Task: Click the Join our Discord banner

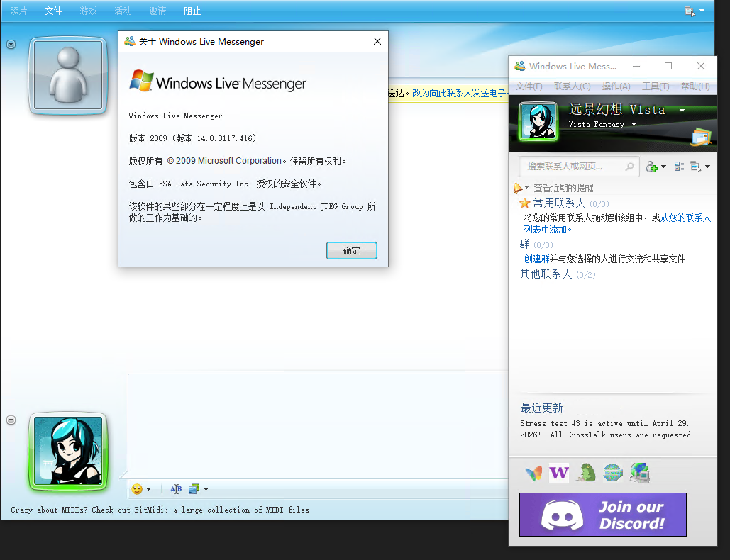Action: 603,515
